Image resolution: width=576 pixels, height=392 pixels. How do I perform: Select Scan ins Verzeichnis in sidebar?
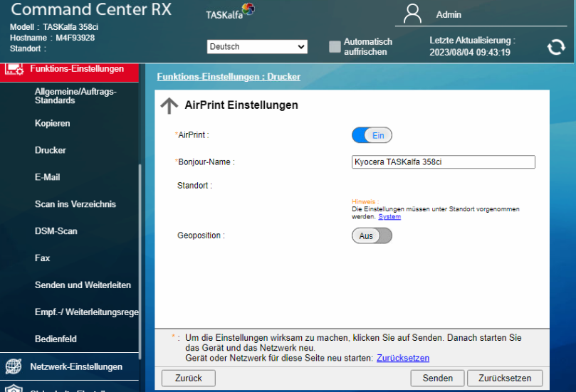coord(75,204)
